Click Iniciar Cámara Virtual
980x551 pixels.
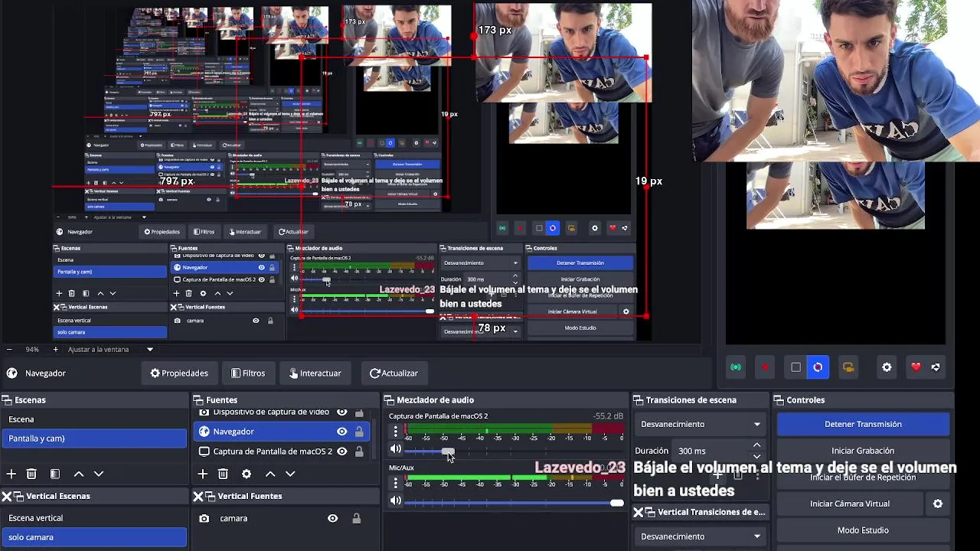point(850,504)
